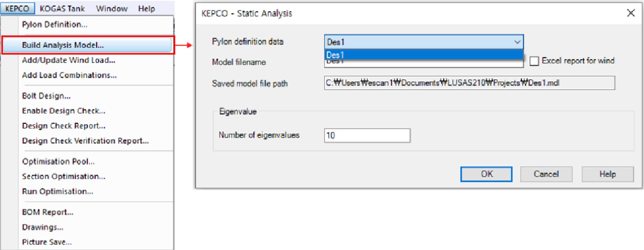644x250 pixels.
Task: Select Des1 option in dropdown list
Action: 423,55
